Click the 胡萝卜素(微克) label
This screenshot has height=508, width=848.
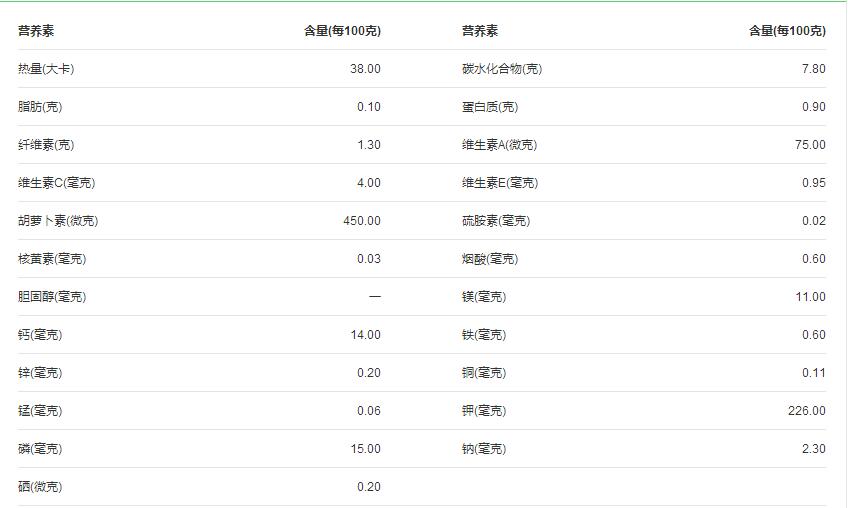(58, 221)
